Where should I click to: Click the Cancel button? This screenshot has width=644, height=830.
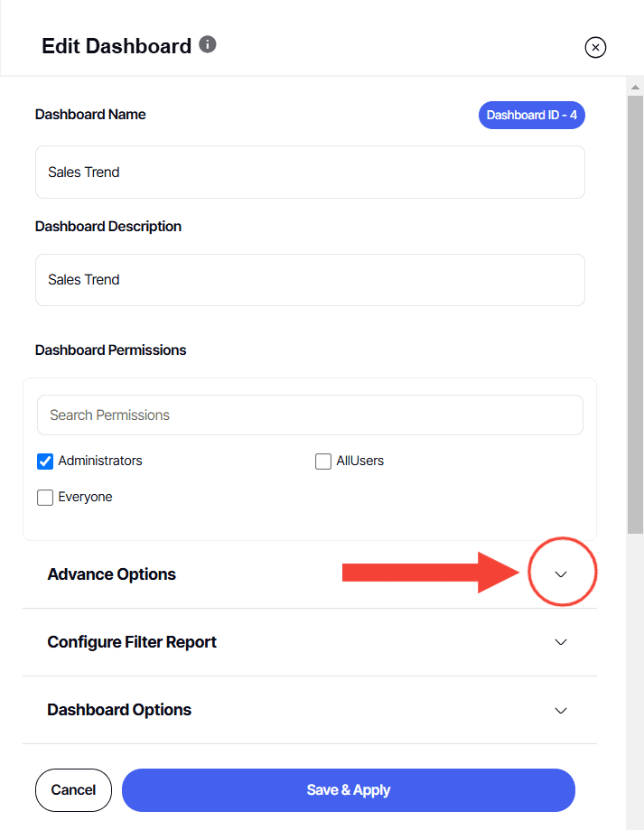click(x=73, y=789)
